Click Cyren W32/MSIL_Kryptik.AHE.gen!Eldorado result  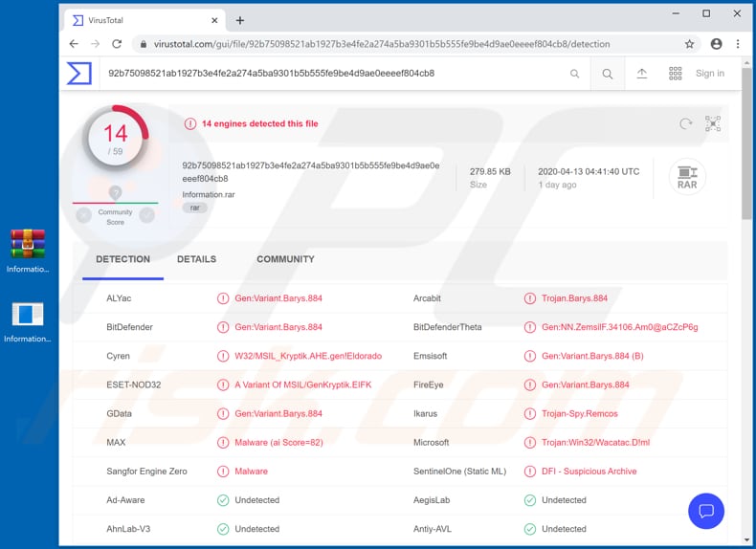[x=308, y=356]
